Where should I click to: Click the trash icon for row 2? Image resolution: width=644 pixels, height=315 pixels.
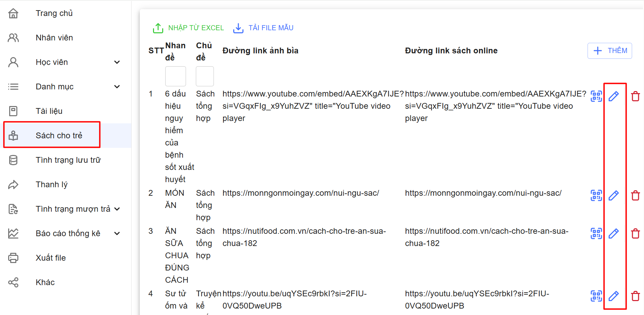click(x=635, y=195)
